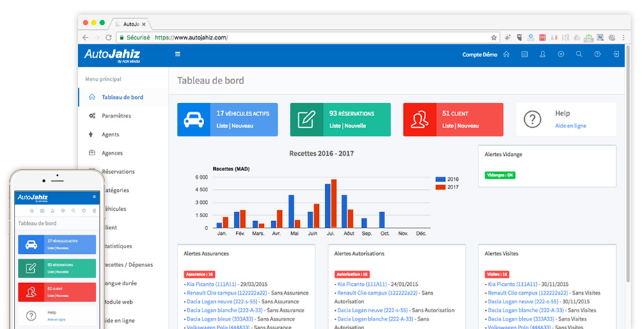Open Statistiques in the sidebar menu
Viewport: 644px width, 329px height.
118,246
